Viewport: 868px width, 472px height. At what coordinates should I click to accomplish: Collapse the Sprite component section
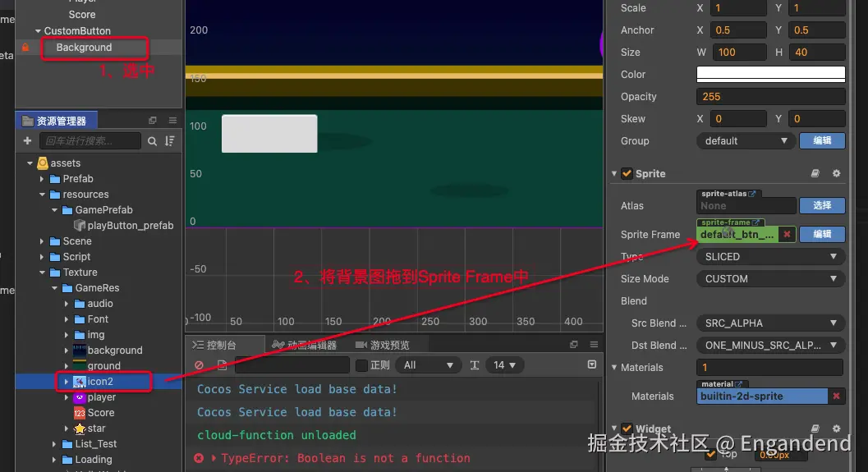[x=614, y=174]
